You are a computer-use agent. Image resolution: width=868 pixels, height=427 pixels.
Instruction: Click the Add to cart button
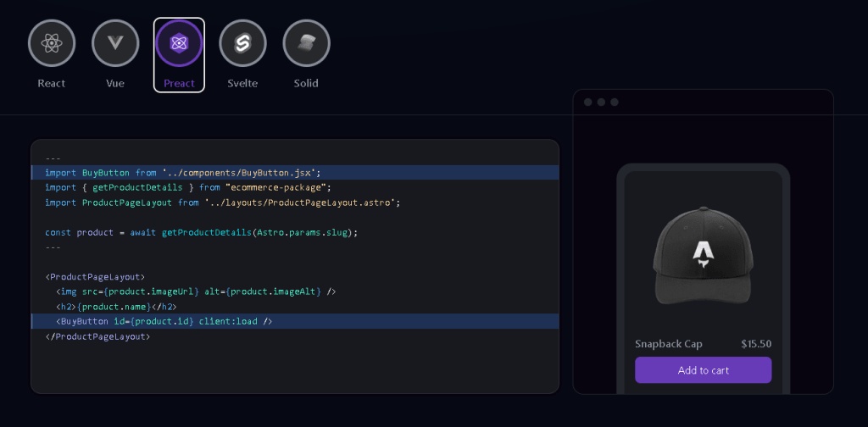pos(703,370)
